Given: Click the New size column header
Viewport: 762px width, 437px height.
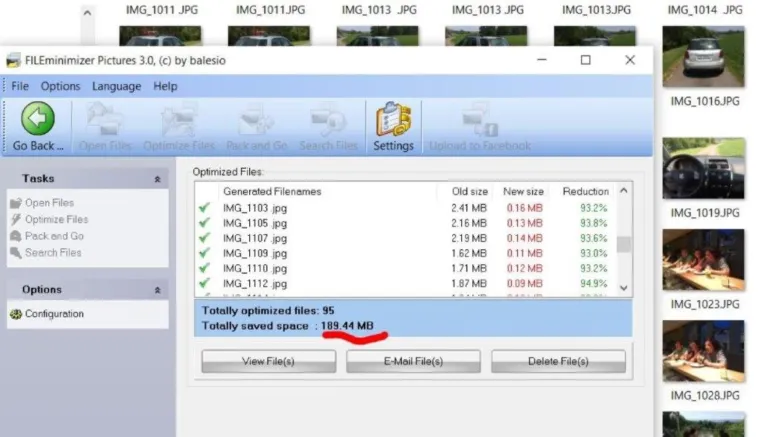Looking at the screenshot, I should click(523, 192).
